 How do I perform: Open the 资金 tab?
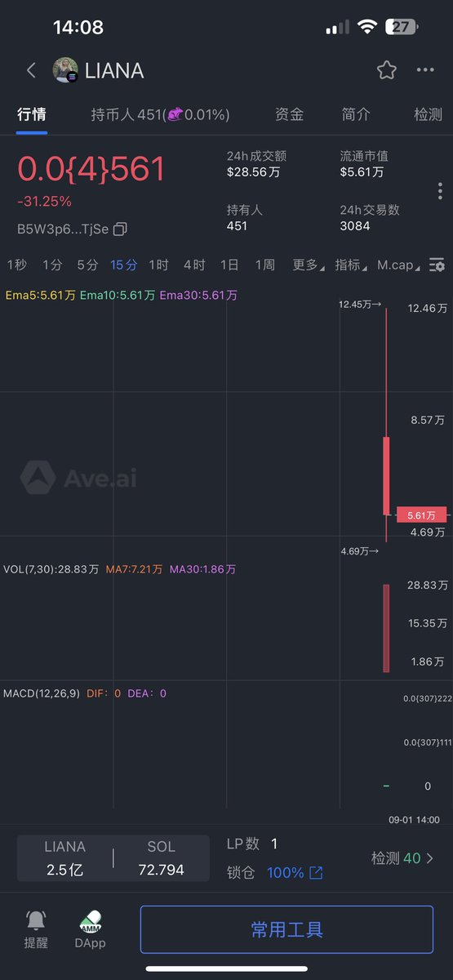pos(289,115)
